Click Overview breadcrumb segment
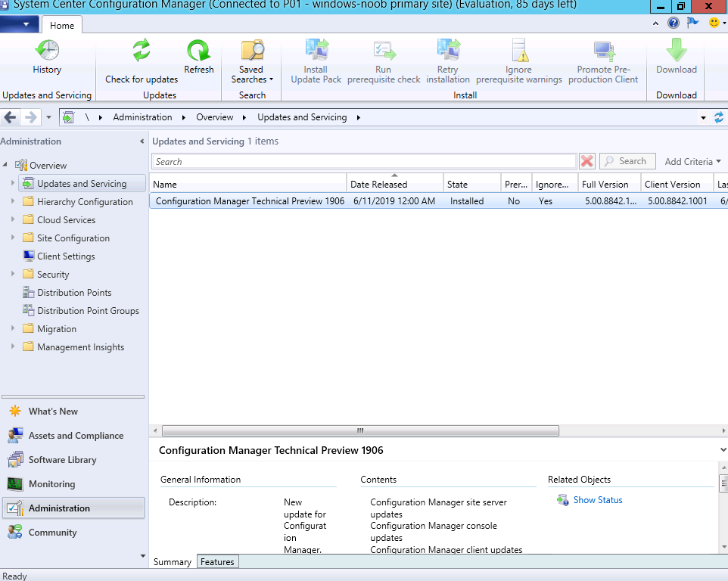 (214, 117)
